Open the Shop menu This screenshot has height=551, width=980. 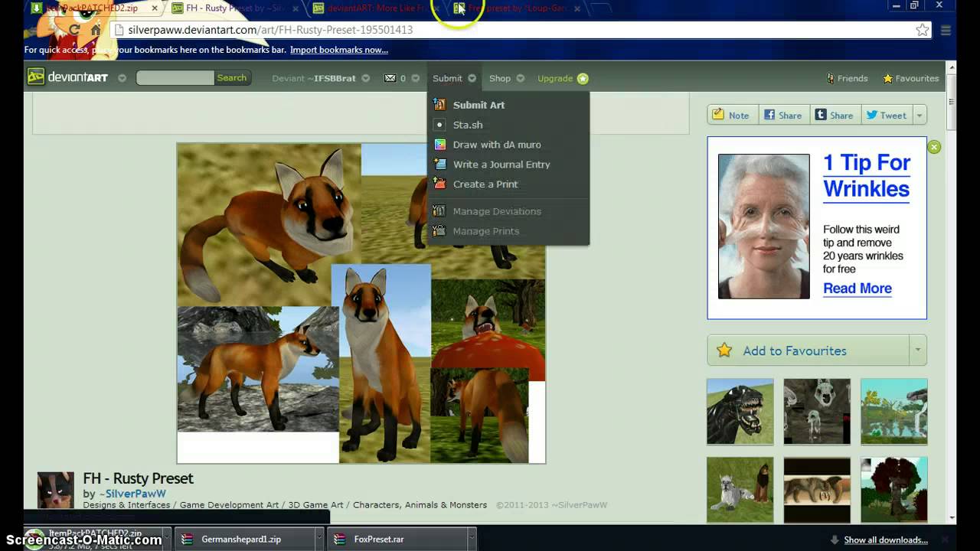click(500, 78)
